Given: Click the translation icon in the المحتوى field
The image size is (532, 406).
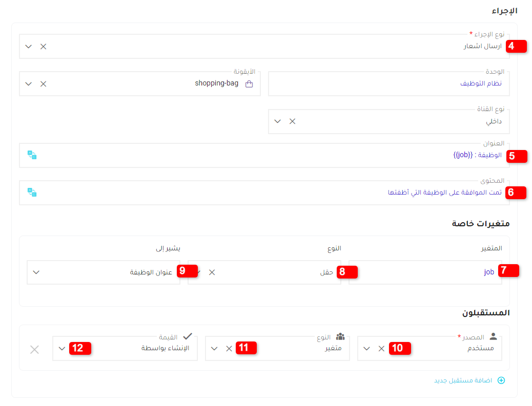Looking at the screenshot, I should click(32, 192).
